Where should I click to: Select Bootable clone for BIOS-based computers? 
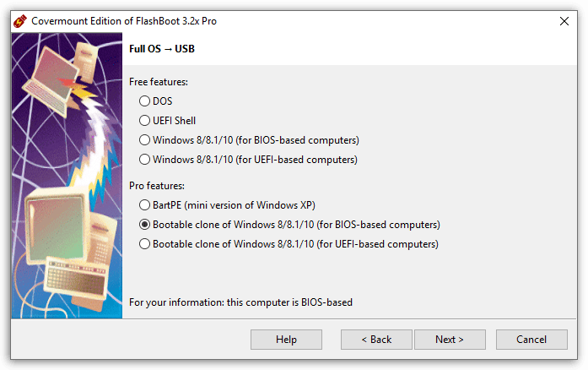(x=289, y=225)
